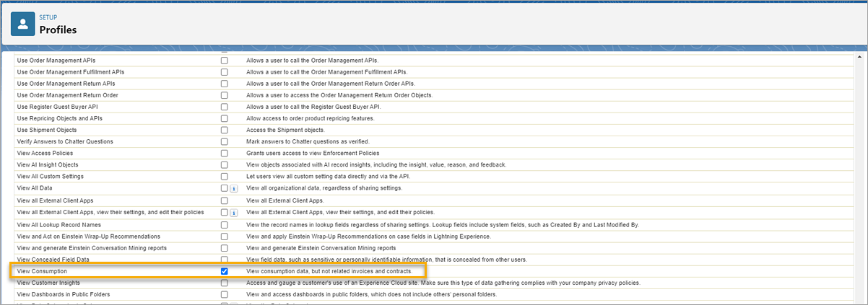This screenshot has height=305, width=868.
Task: Click 'Use Order Management APIs' label text
Action: click(56, 61)
